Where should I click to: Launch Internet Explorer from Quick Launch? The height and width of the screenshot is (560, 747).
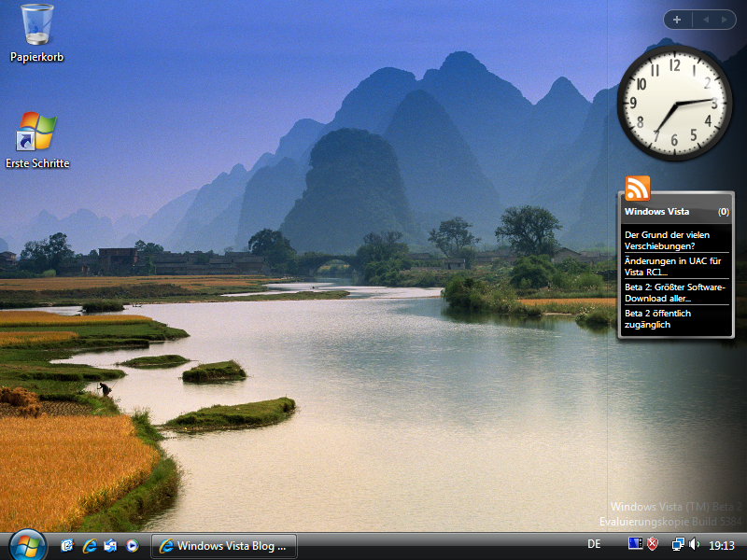coord(90,545)
